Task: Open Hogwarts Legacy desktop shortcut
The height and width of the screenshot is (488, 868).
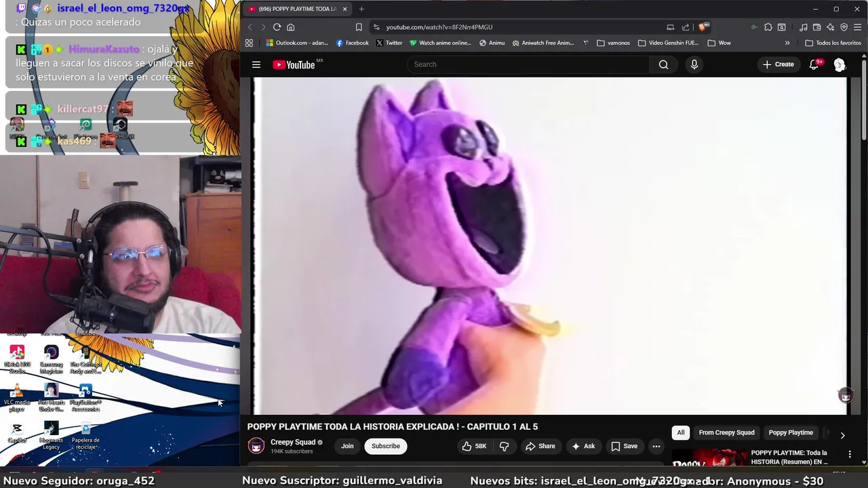Action: tap(51, 435)
